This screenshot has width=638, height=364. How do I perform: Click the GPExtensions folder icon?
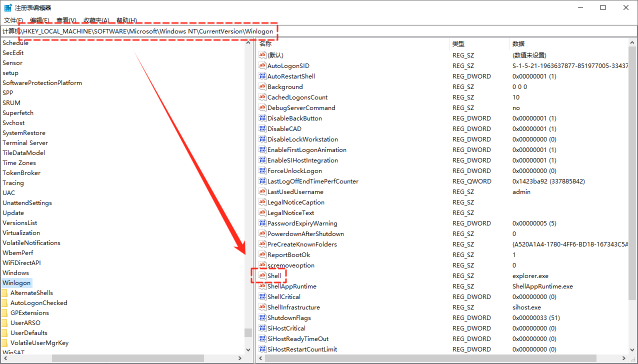tap(4, 313)
